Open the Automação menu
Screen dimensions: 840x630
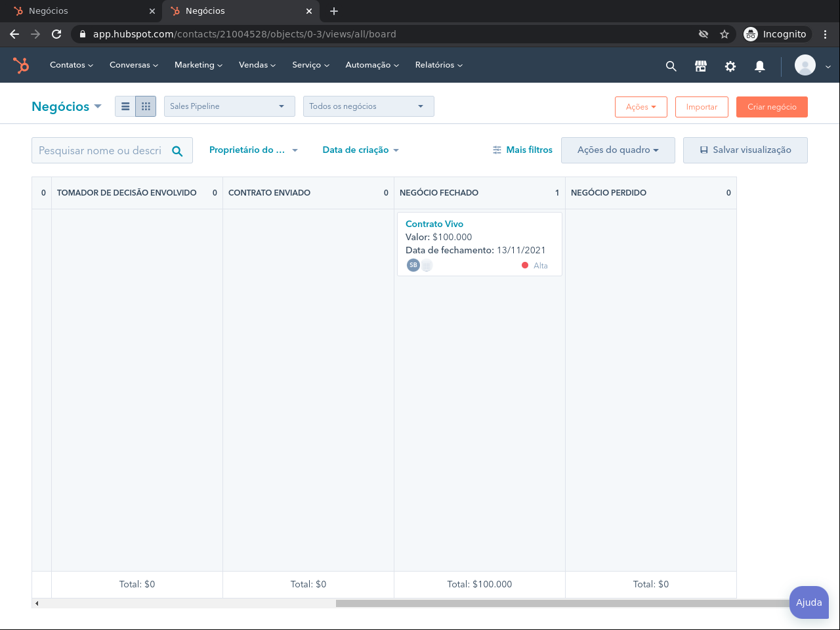(x=372, y=65)
